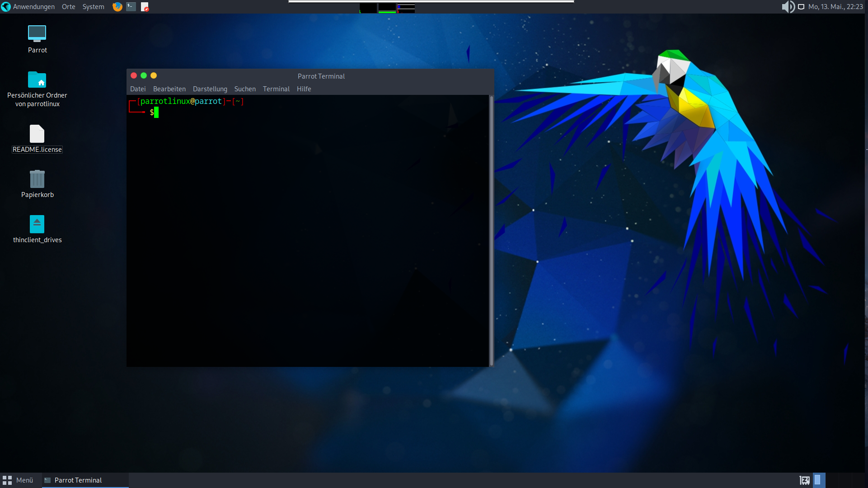Click the volume speaker icon
Viewport: 868px width, 488px height.
tap(788, 7)
